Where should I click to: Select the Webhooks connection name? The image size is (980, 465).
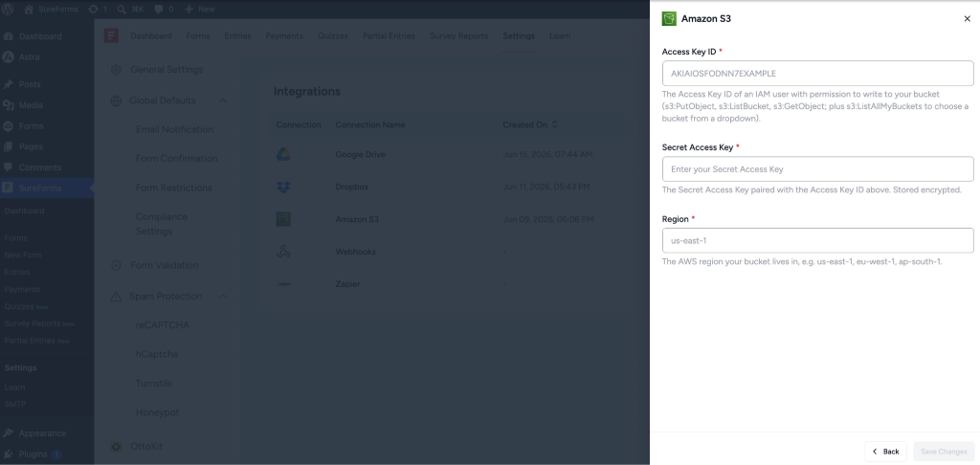[x=356, y=252]
